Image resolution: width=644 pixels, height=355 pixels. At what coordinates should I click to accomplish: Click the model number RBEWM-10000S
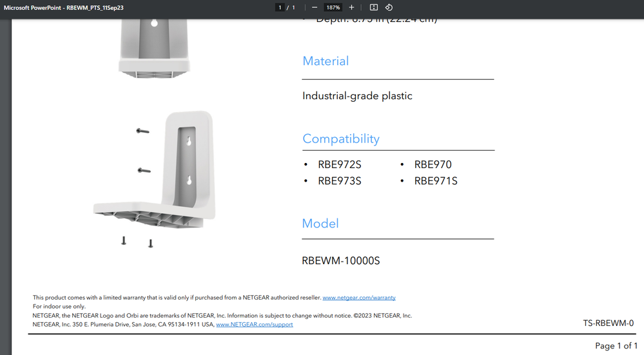pyautogui.click(x=341, y=260)
